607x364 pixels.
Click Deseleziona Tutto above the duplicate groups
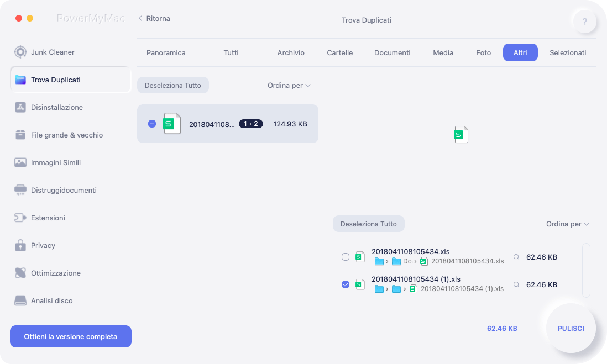point(173,85)
